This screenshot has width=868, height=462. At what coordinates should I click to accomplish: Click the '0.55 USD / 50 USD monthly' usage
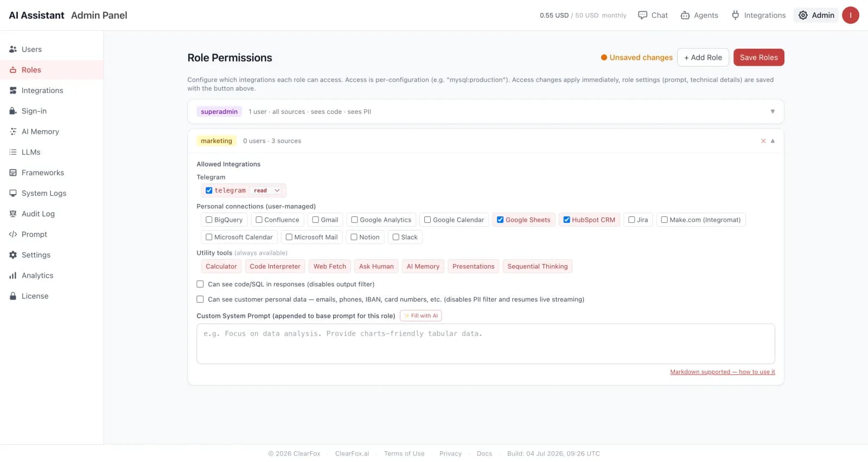583,15
